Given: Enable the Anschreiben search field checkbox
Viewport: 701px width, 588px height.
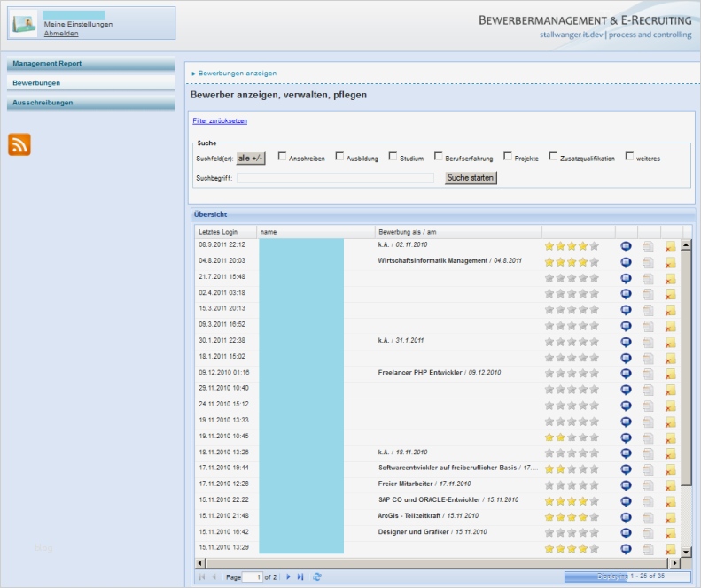Looking at the screenshot, I should tap(282, 157).
